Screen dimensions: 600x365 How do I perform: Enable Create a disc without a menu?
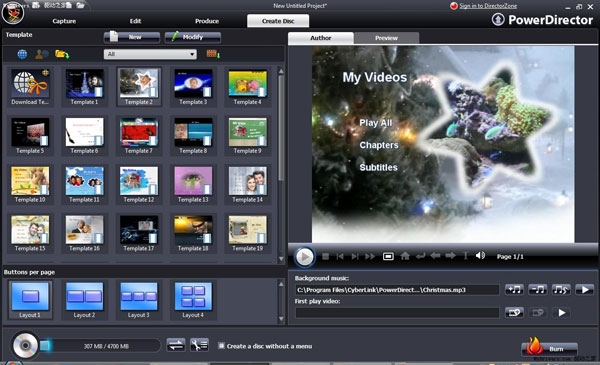pos(221,345)
